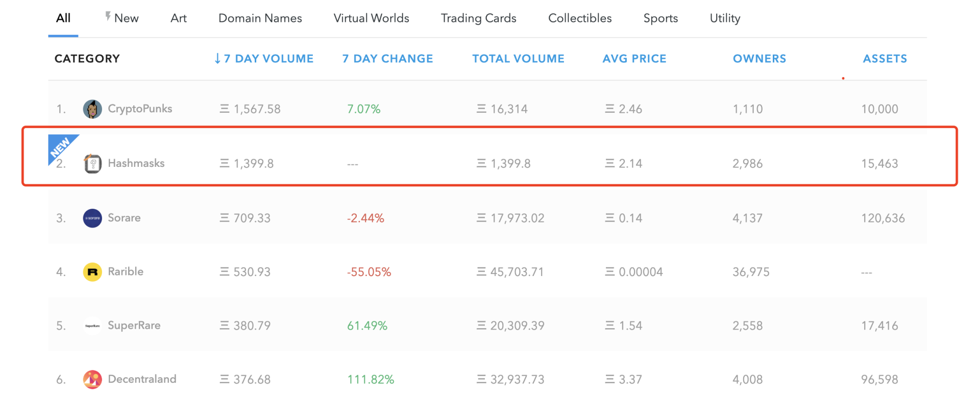This screenshot has height=397, width=980.
Task: Select Rarible owners count 36,975
Action: (x=751, y=272)
